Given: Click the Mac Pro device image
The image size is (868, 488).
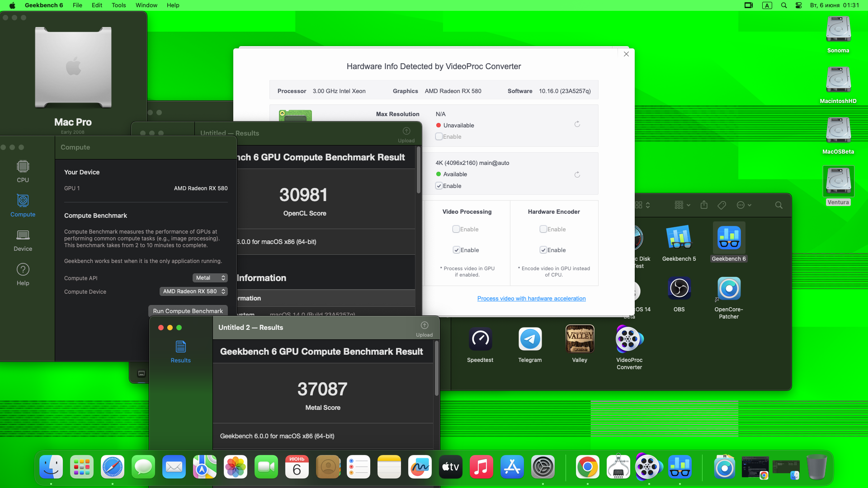Looking at the screenshot, I should click(73, 67).
